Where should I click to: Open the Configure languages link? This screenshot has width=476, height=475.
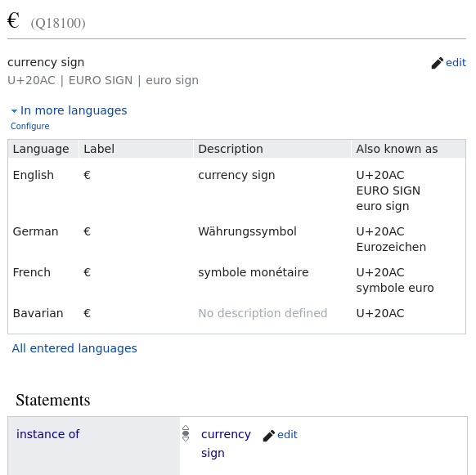tap(29, 126)
